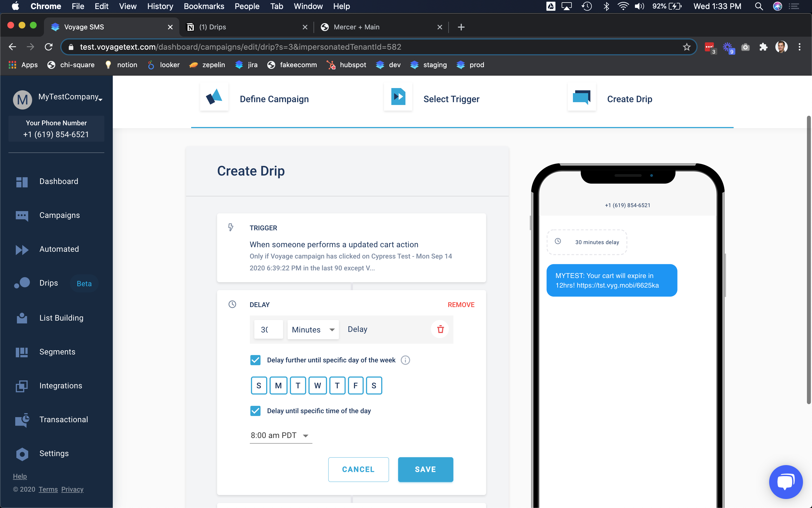The height and width of the screenshot is (508, 812).
Task: Click the Define Campaign step icon
Action: (x=214, y=97)
